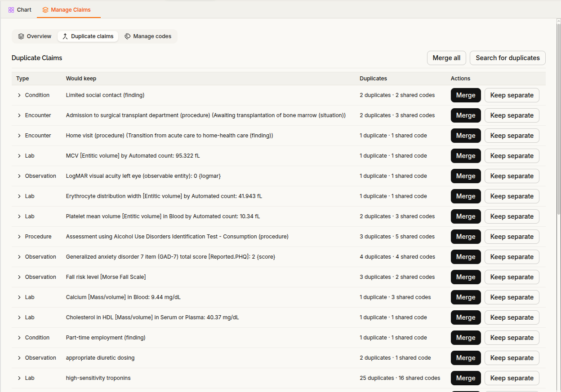Screen dimensions: 561x392
Task: Expand the high-sensitivity troponins row
Action: tap(19, 378)
